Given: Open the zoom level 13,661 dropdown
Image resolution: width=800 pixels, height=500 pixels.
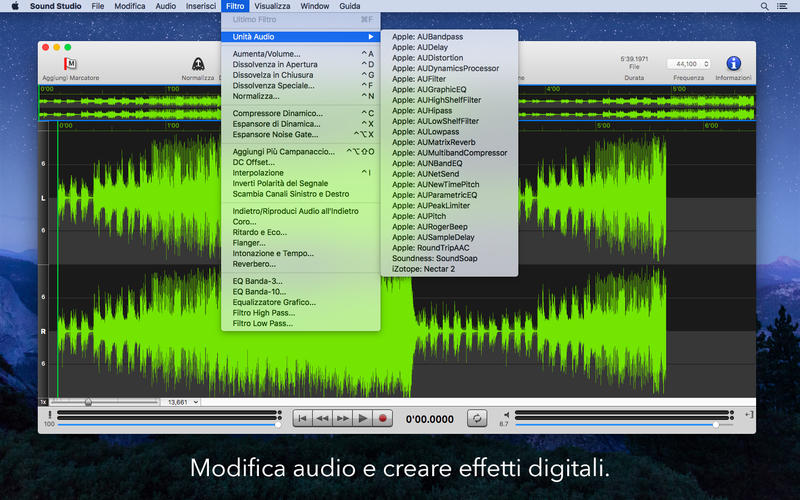Looking at the screenshot, I should point(182,402).
